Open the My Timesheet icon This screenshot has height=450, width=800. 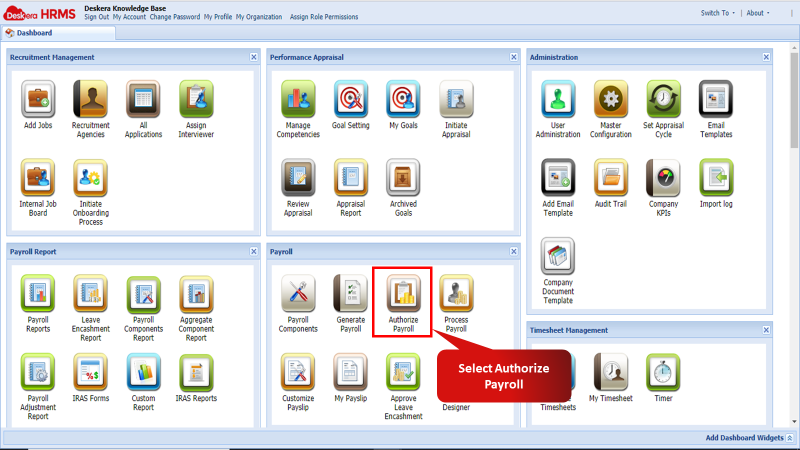coord(611,372)
